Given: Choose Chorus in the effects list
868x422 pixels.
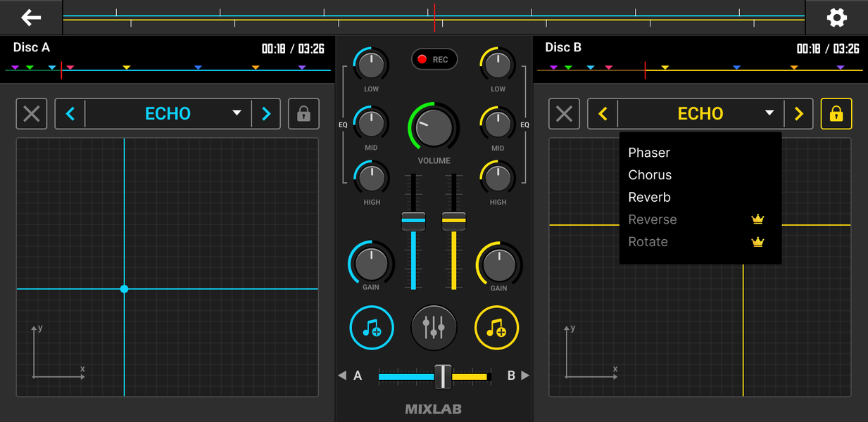Looking at the screenshot, I should tap(649, 174).
